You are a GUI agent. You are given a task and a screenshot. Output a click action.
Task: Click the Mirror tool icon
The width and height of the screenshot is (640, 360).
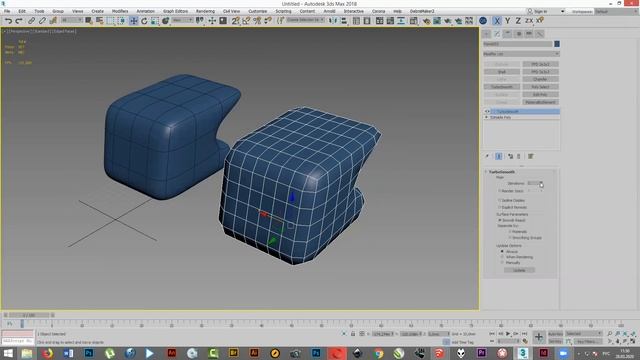(333, 21)
